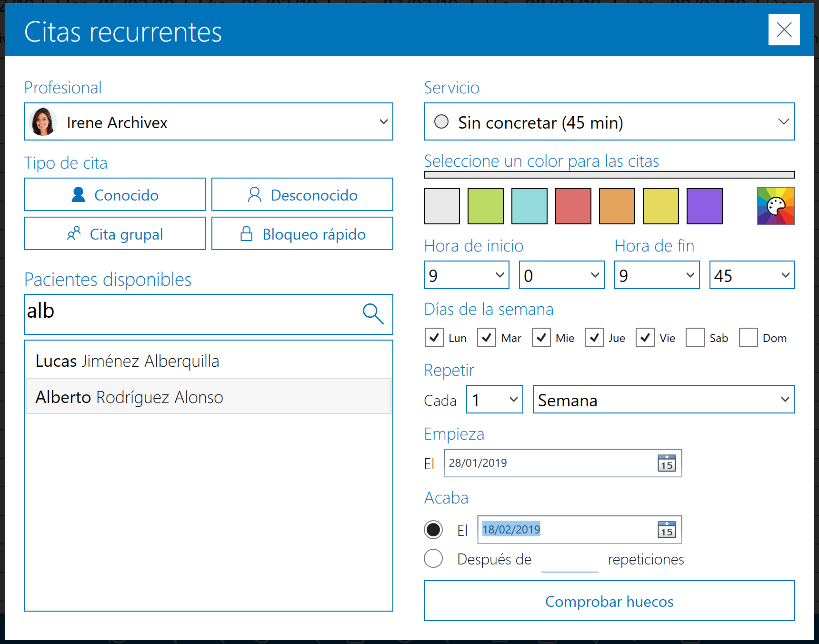819x644 pixels.
Task: Enable the Sab weekday checkbox
Action: coord(695,337)
